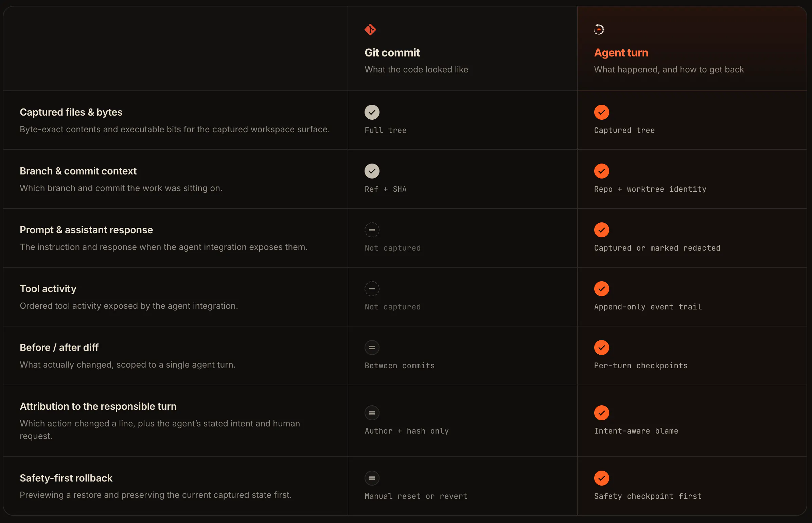This screenshot has height=523, width=812.
Task: Select the Agent turn column heading
Action: click(x=621, y=53)
